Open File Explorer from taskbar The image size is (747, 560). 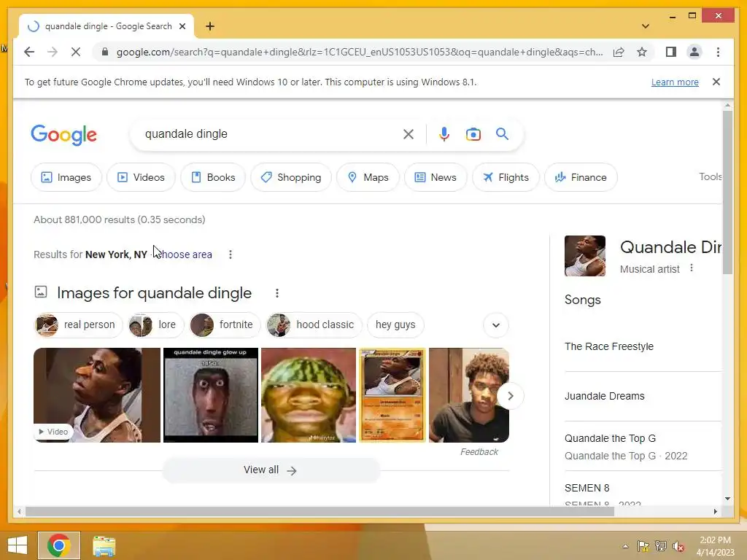104,545
